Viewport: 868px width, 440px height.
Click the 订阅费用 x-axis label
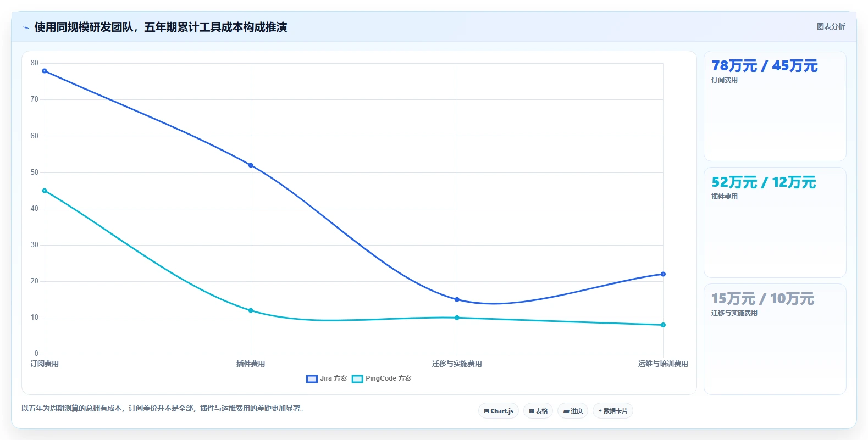tap(45, 364)
